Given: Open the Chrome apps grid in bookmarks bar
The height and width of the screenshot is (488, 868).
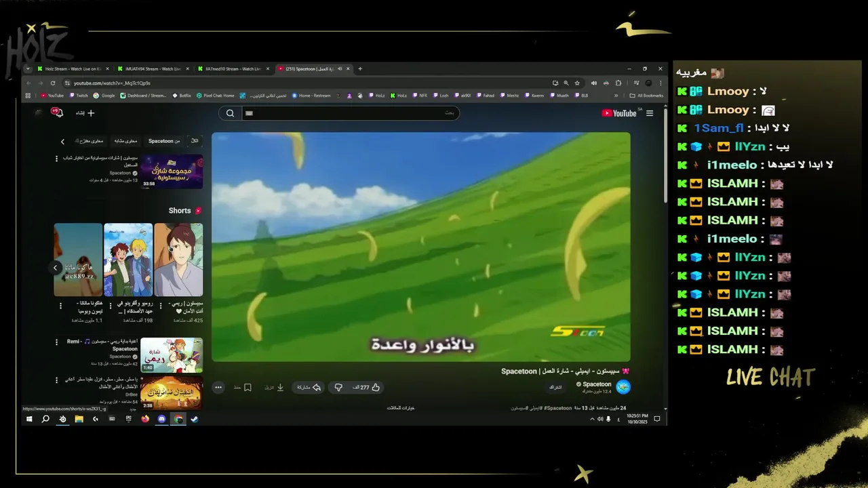Looking at the screenshot, I should coord(28,96).
